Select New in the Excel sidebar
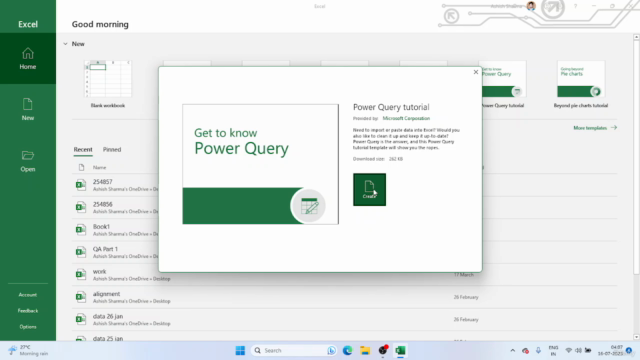The width and height of the screenshot is (640, 360). coord(28,109)
